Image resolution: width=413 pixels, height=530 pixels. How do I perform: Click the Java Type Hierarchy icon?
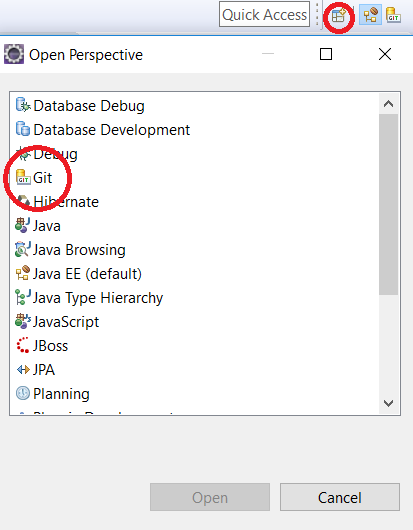(23, 298)
